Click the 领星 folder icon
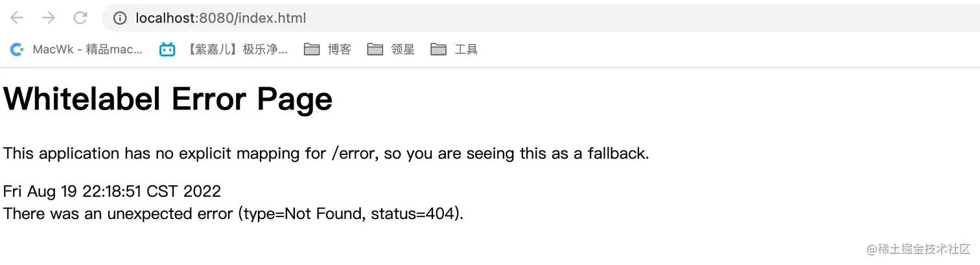 [x=375, y=49]
